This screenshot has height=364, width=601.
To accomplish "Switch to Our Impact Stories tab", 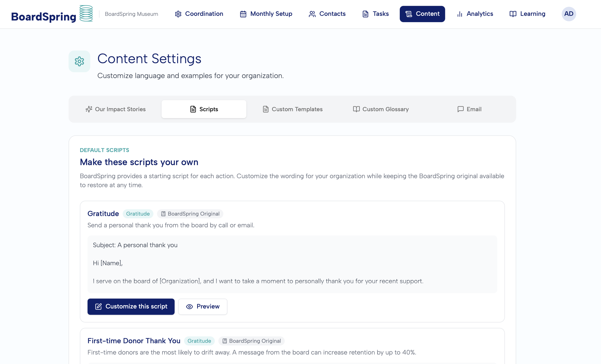I will coord(116,109).
